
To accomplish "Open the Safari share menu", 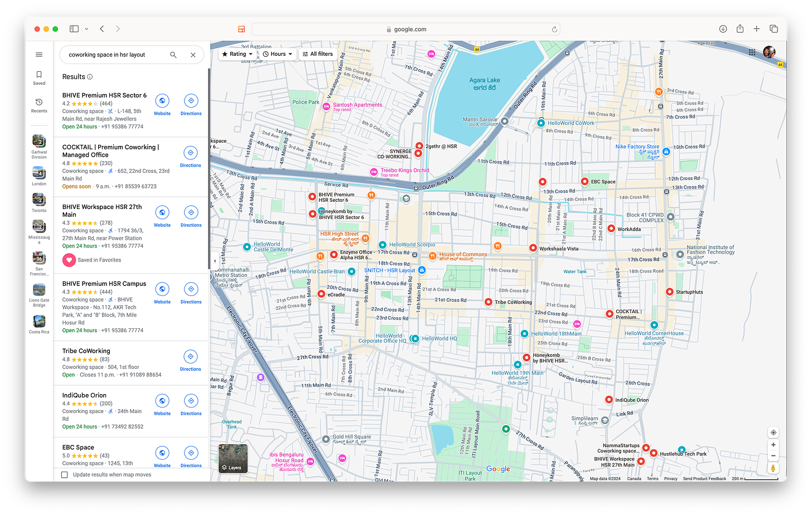I will (x=740, y=28).
